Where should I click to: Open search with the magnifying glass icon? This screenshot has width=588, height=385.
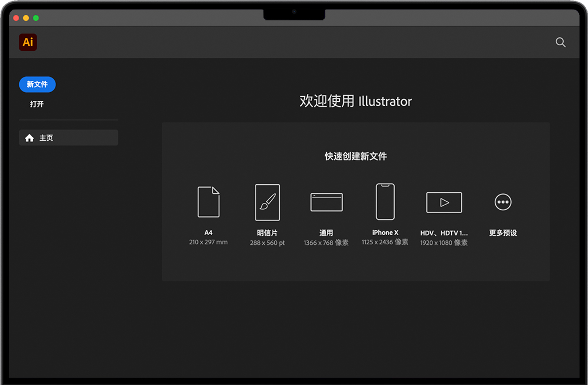tap(560, 42)
